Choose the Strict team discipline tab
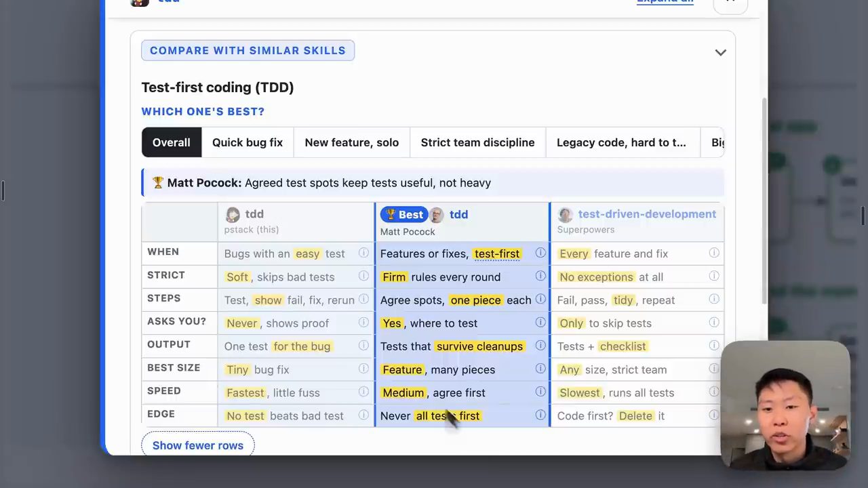Screen dimensions: 868x488 [x=477, y=142]
